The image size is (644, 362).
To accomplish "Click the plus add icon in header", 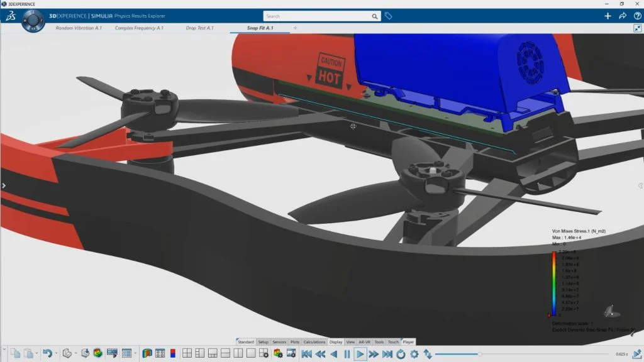I will 608,16.
